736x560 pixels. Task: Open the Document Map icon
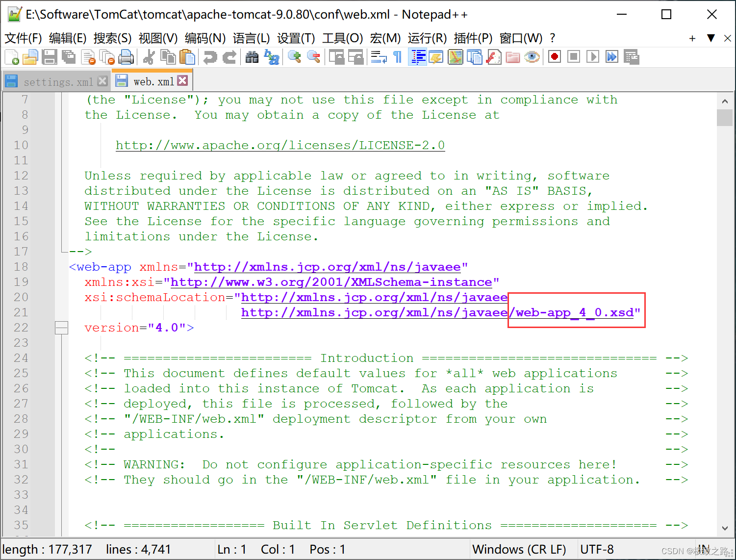click(455, 57)
